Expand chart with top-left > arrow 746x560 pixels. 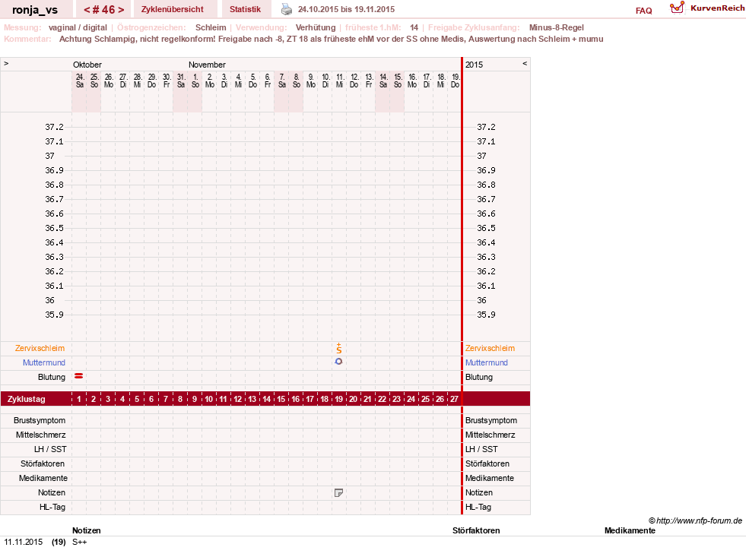click(6, 63)
